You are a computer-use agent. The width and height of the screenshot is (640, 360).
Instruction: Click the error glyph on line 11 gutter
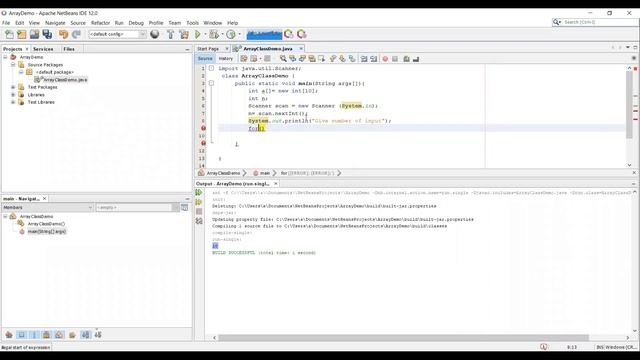203,143
